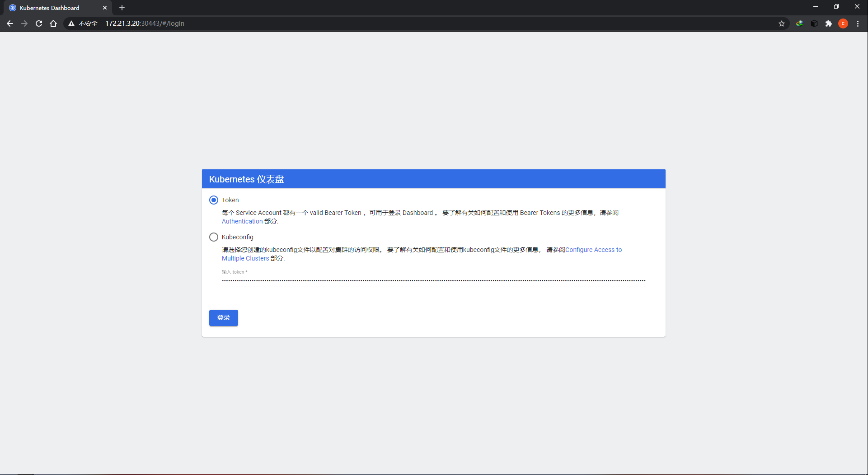Open the browser home page
The height and width of the screenshot is (475, 868).
53,23
